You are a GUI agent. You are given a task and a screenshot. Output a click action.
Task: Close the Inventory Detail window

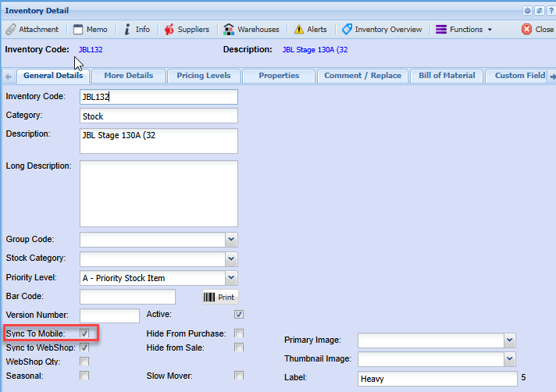[x=537, y=30]
